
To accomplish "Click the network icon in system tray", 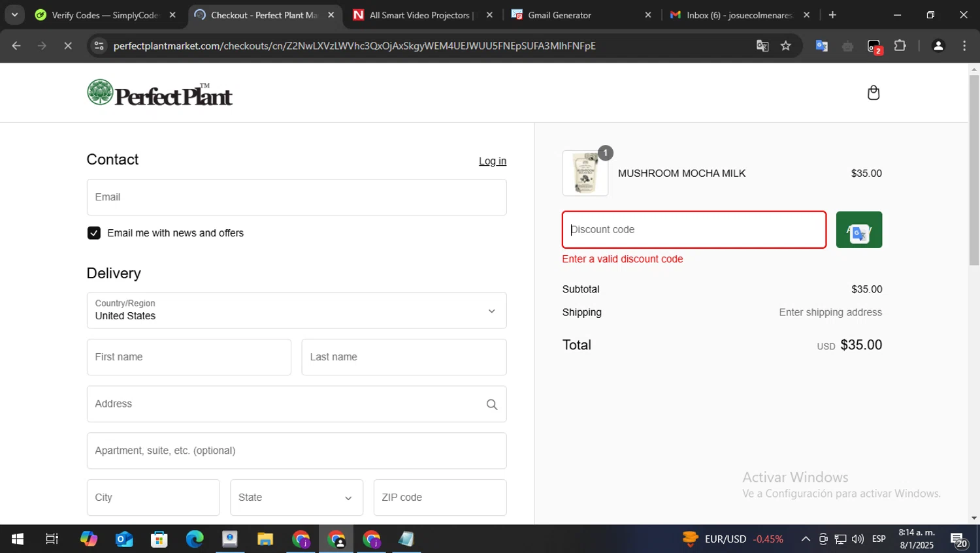I will [841, 539].
